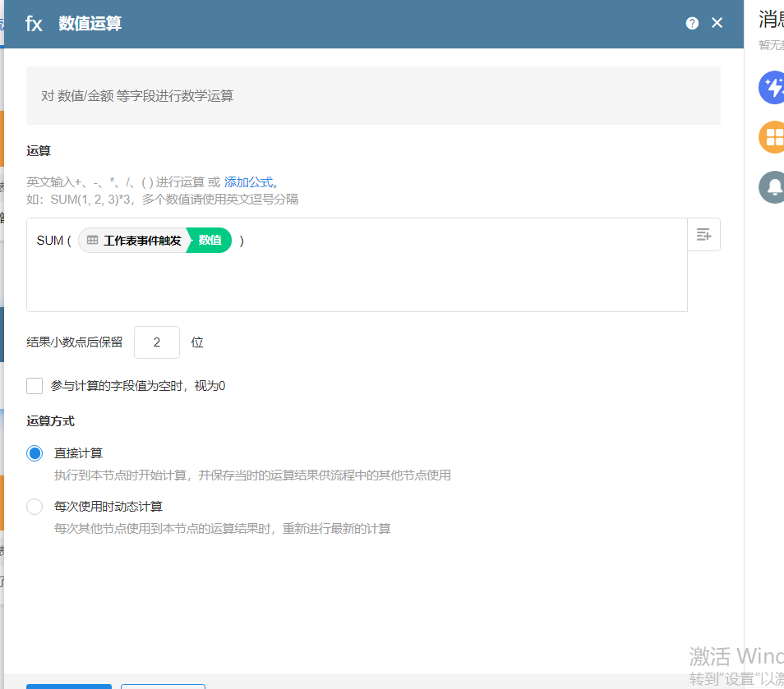Click the decimal places input box
The width and height of the screenshot is (784, 689).
pos(156,342)
